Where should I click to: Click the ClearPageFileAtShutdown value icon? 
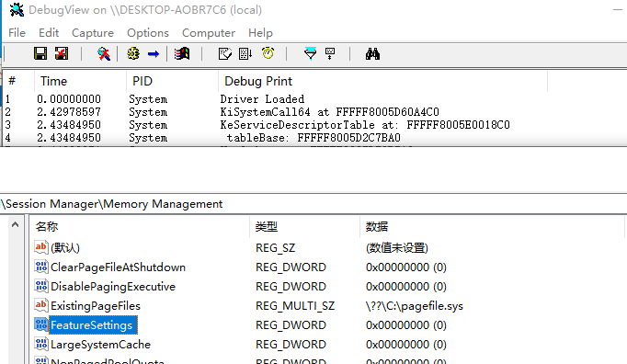coord(41,267)
